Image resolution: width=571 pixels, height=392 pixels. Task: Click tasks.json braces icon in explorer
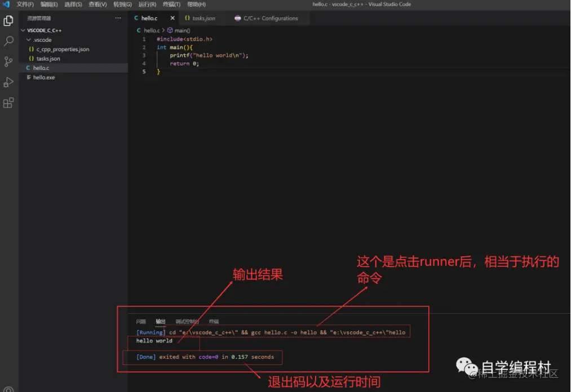pos(32,59)
